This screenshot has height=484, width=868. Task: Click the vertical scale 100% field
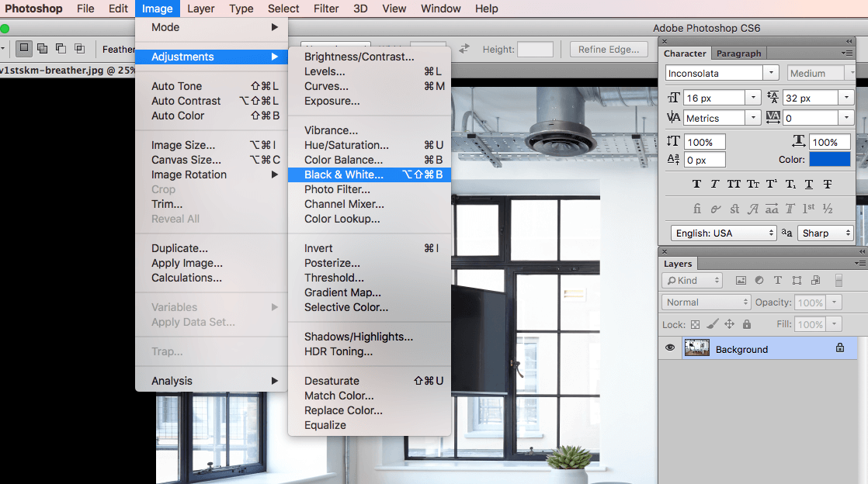click(x=705, y=142)
